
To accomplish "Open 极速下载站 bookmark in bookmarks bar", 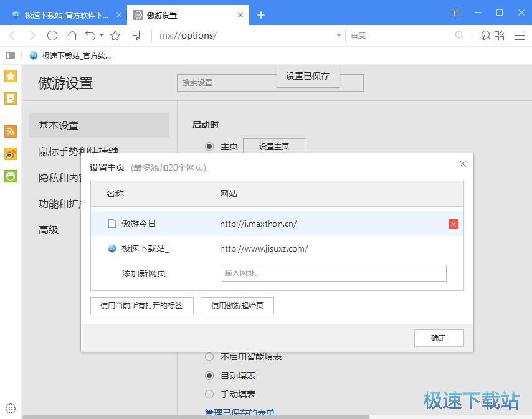I will (70, 55).
